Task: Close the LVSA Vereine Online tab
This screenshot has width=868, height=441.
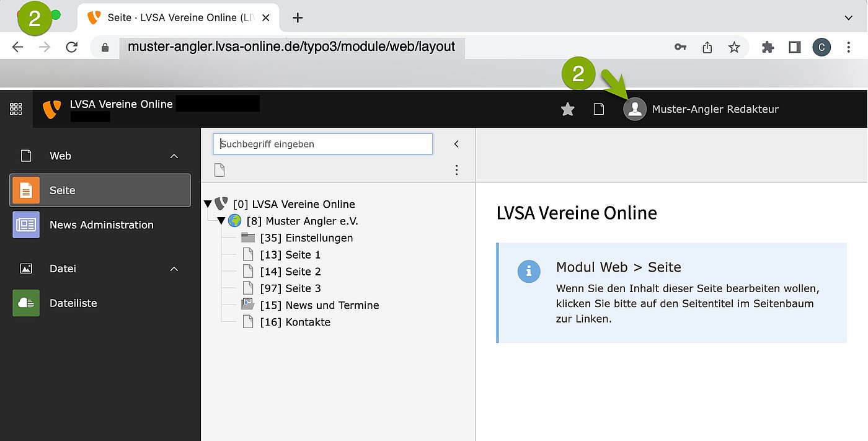Action: click(x=265, y=17)
